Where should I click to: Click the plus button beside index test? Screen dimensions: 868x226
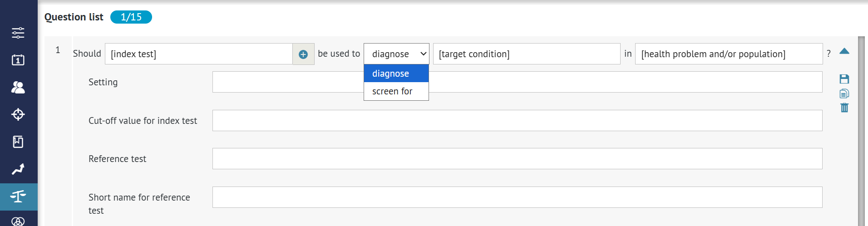303,54
